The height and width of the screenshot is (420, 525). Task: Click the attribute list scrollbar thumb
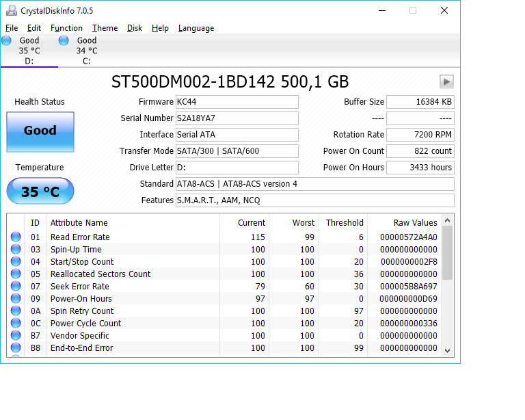447,253
